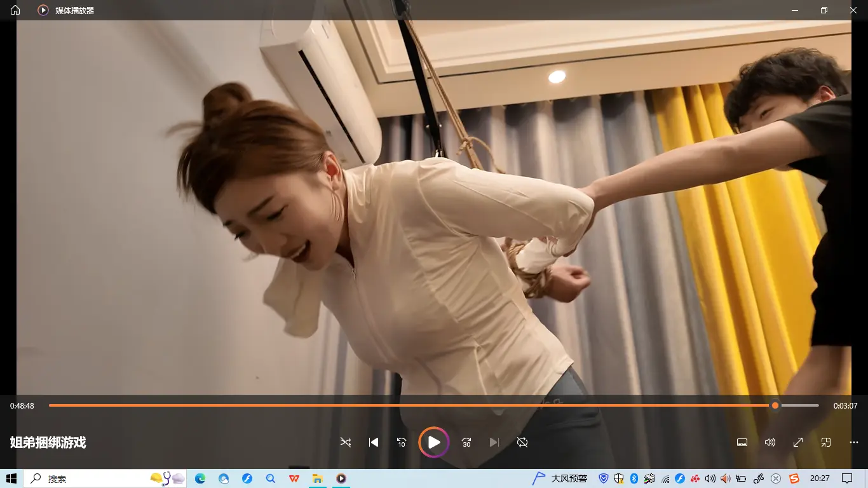Open the more options ellipsis menu

pyautogui.click(x=854, y=442)
